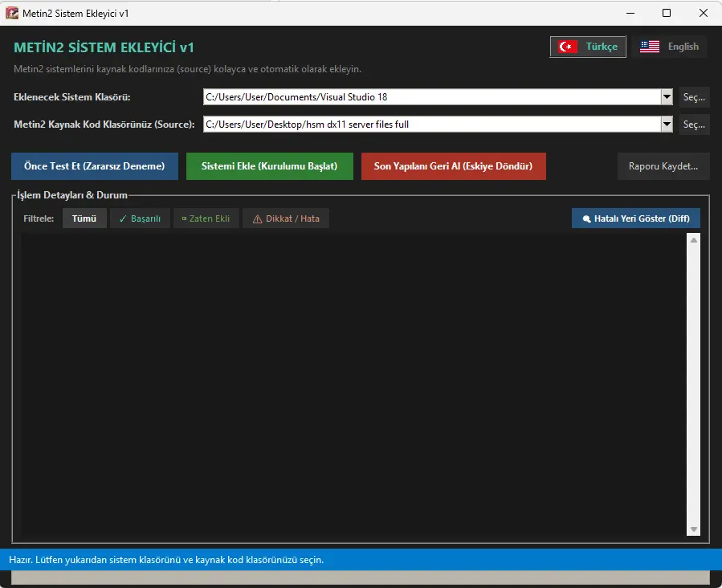The width and height of the screenshot is (722, 588).
Task: Click the METİN2 SİSTEM EKLEYİCİ v1 heading
Action: (104, 47)
